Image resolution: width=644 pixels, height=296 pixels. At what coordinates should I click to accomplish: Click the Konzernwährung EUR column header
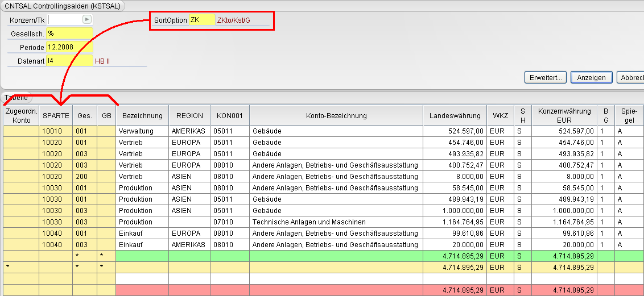tap(564, 115)
